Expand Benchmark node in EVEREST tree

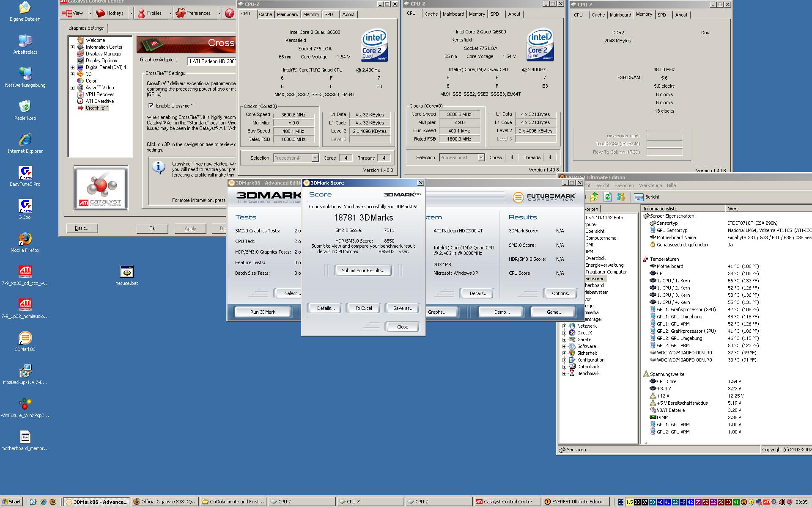pos(564,373)
